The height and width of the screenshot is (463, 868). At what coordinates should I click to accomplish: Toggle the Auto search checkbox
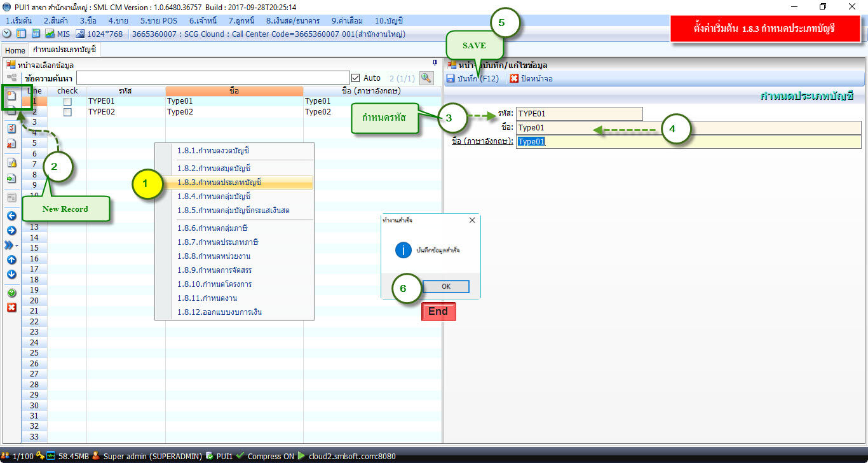coord(356,78)
